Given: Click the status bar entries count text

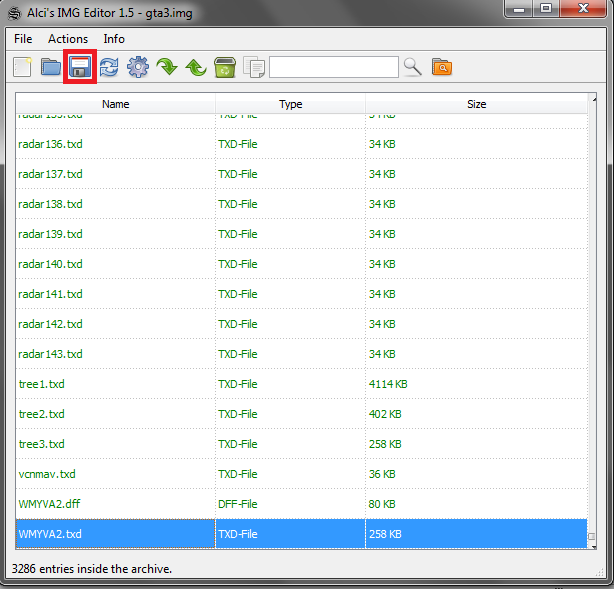Looking at the screenshot, I should 92,569.
